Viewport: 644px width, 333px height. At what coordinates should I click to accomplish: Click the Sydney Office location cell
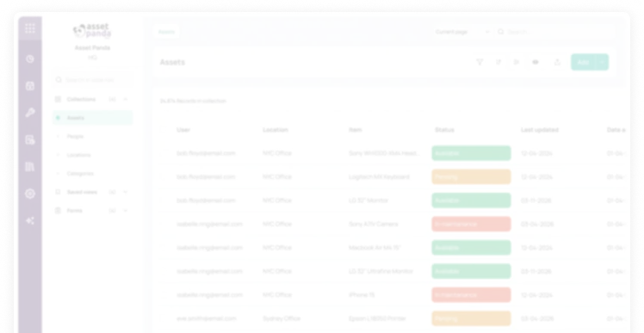(x=282, y=318)
